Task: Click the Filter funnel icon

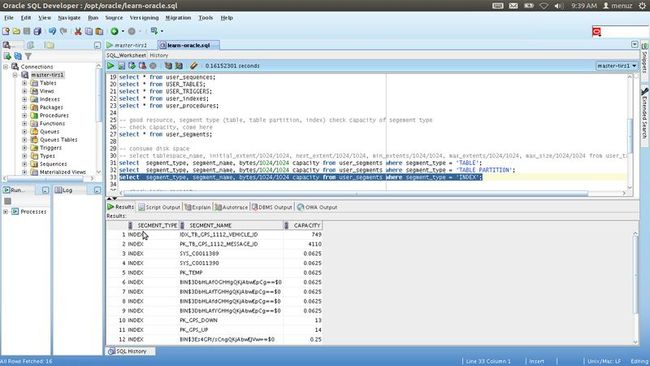Action: point(28,56)
